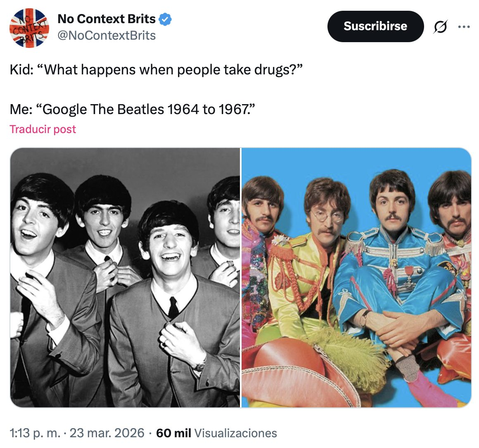
Task: Open the @NoContextBrits handle link
Action: coord(107,36)
